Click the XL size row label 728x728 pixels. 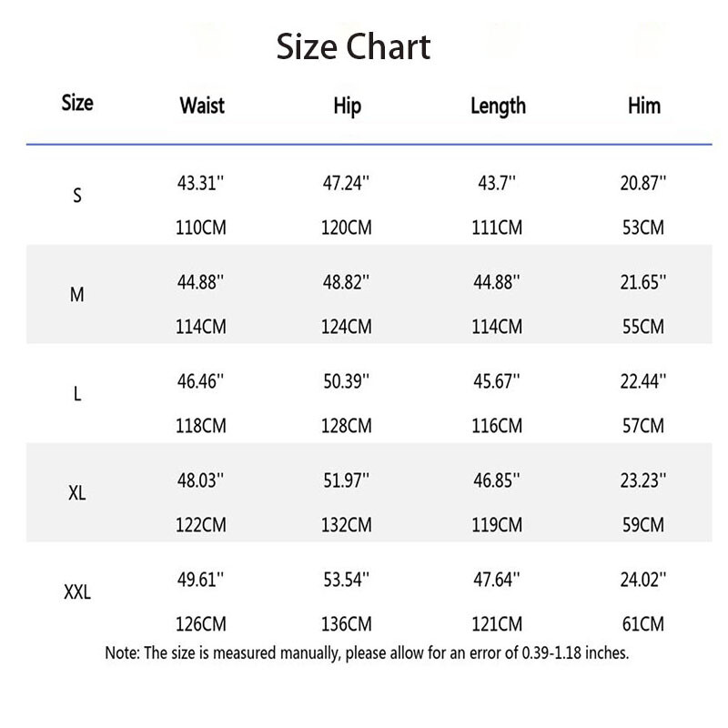[x=77, y=494]
